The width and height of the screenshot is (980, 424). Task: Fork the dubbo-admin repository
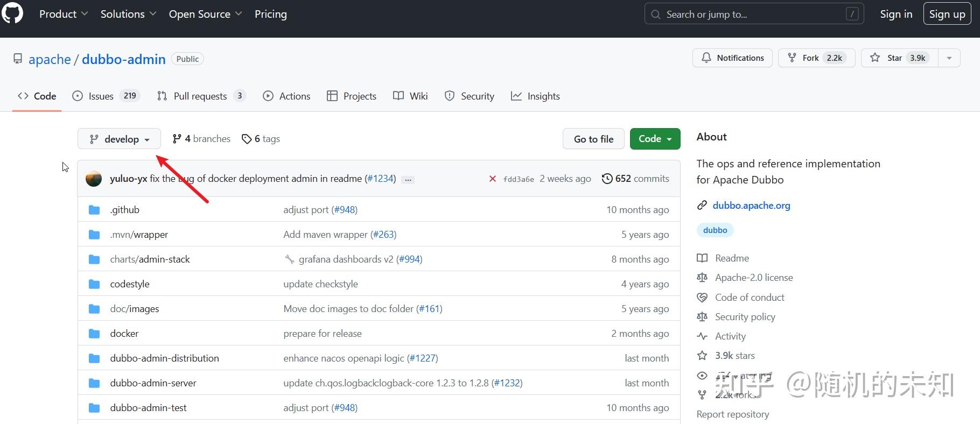[x=816, y=58]
